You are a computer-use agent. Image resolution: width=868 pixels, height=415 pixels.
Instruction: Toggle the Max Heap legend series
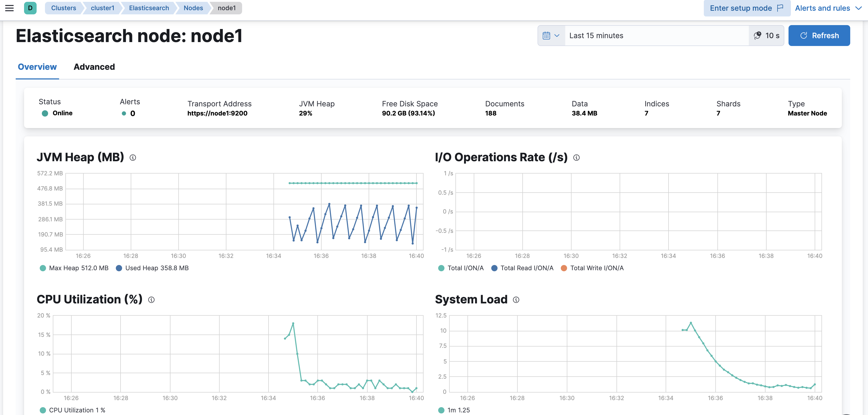pos(74,268)
